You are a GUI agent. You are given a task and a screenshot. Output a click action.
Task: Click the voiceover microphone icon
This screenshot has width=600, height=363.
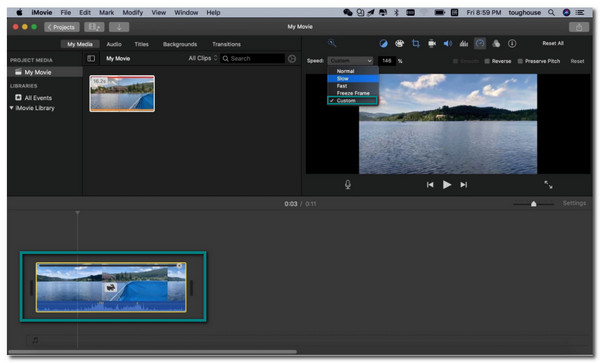(x=347, y=185)
